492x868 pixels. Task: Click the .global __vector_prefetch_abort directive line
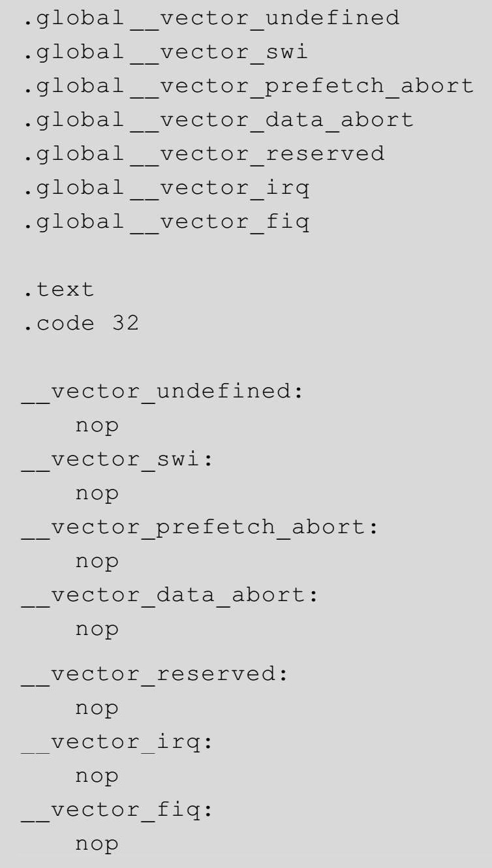249,86
